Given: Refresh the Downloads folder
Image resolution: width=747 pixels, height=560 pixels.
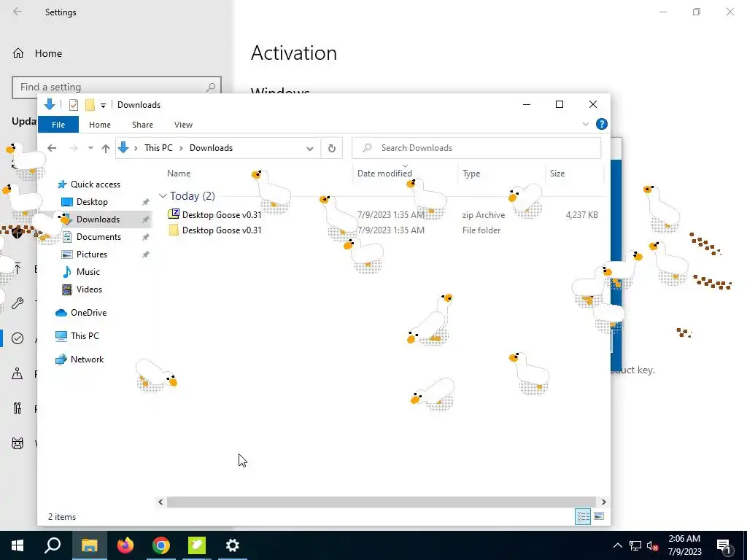Looking at the screenshot, I should tap(332, 148).
